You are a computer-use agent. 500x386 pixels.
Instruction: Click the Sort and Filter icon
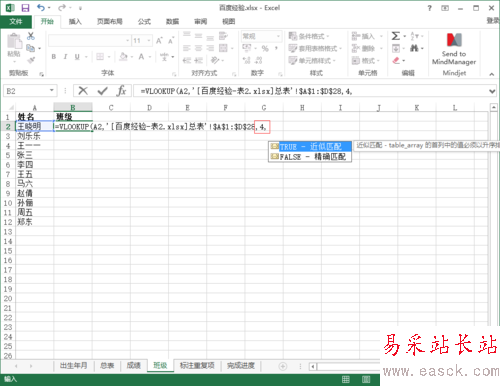click(x=414, y=36)
